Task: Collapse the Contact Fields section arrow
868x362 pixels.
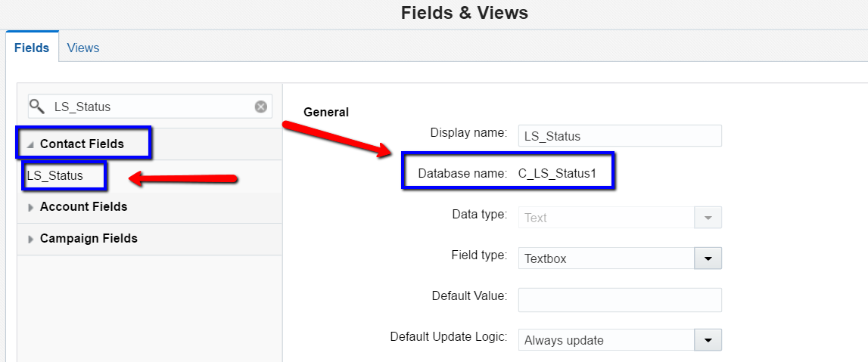Action: pyautogui.click(x=30, y=145)
